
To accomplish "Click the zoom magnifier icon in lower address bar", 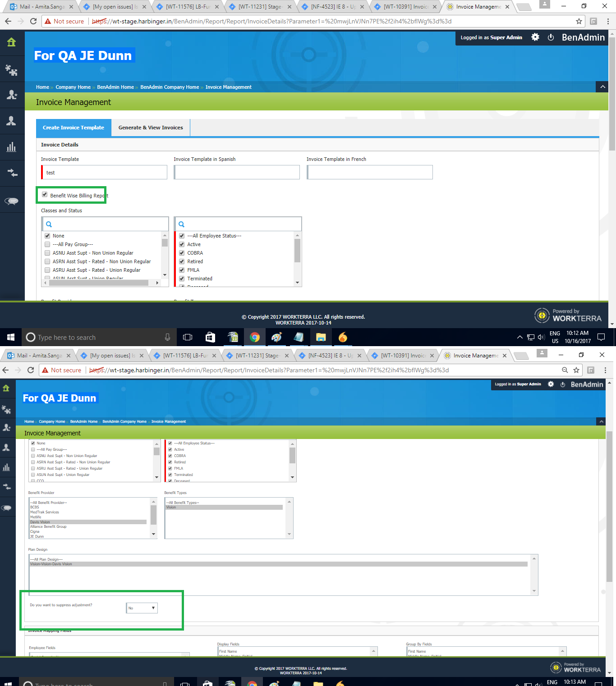I will pyautogui.click(x=565, y=370).
